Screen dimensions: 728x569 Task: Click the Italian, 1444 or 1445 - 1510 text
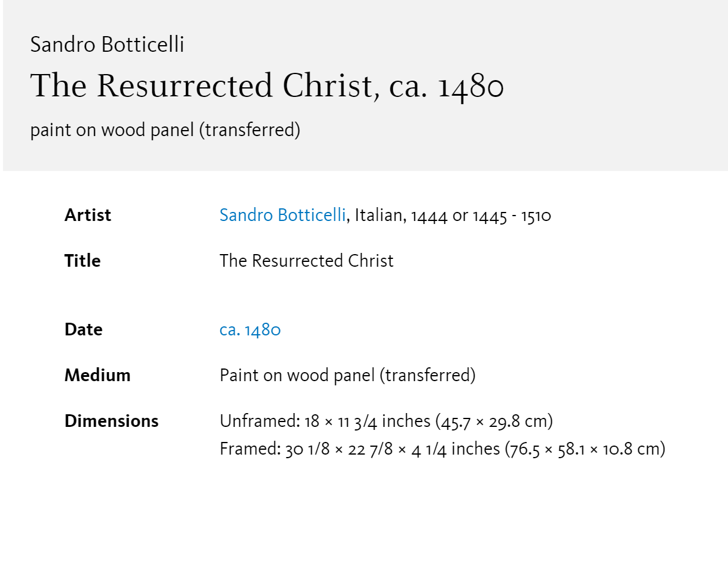pos(453,215)
